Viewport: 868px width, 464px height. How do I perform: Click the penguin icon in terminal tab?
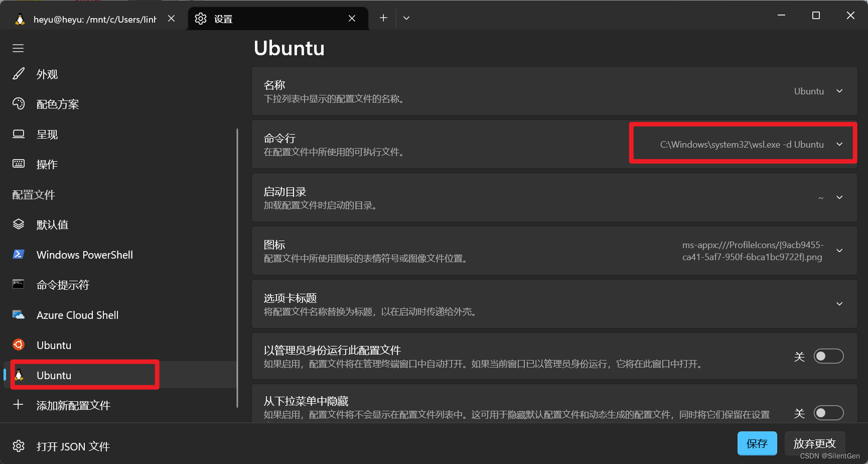click(20, 19)
